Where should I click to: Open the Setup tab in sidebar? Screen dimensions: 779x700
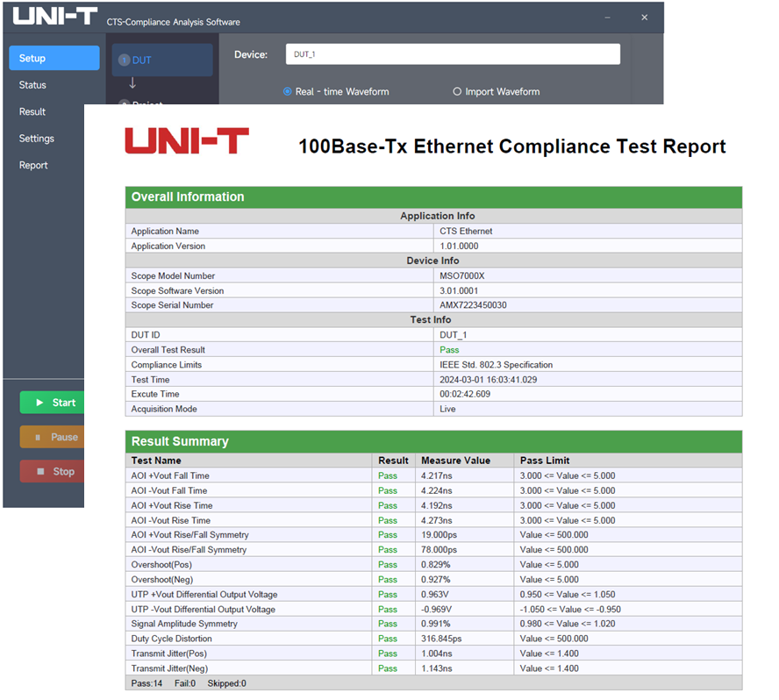[54, 58]
